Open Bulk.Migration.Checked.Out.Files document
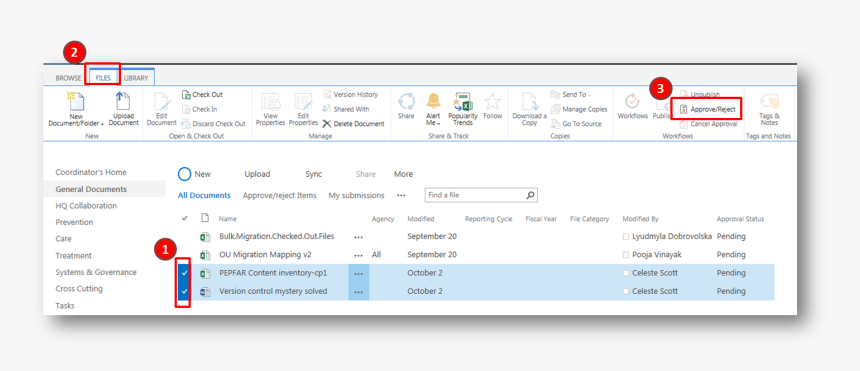Screen dimensions: 860x371 (x=276, y=237)
